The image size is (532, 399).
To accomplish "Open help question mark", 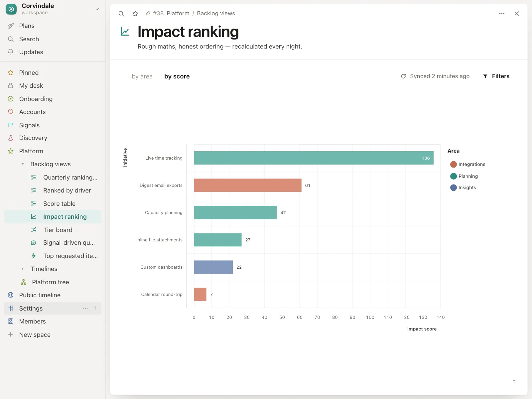I will click(x=514, y=382).
